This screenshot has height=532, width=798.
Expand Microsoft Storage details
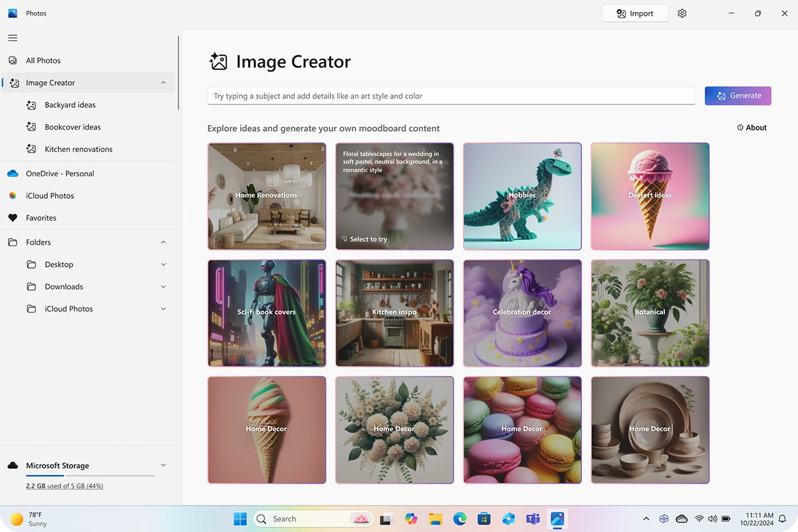coord(164,465)
